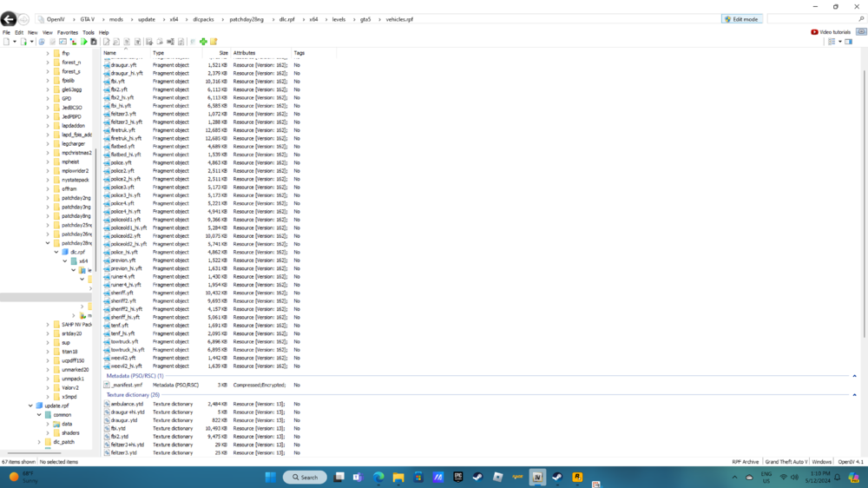868x488 pixels.
Task: Click the screenshot/preview icon beside Video tutorials
Action: 861,32
